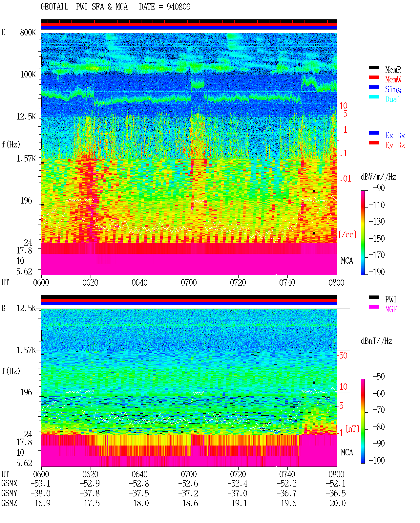Click the mode status bar above the E panel
Viewport: 420px width, 523px height.
[189, 25]
